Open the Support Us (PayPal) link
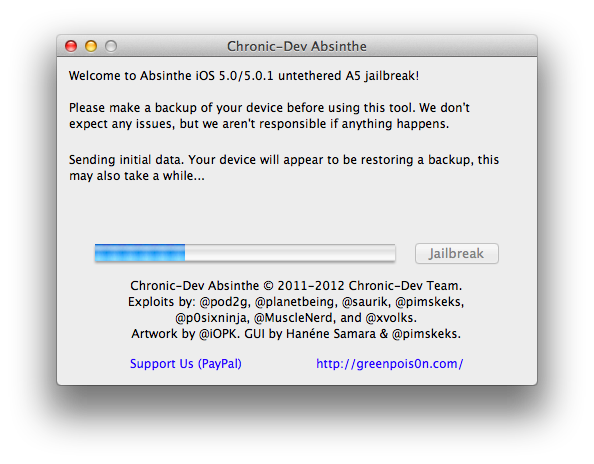 point(186,364)
